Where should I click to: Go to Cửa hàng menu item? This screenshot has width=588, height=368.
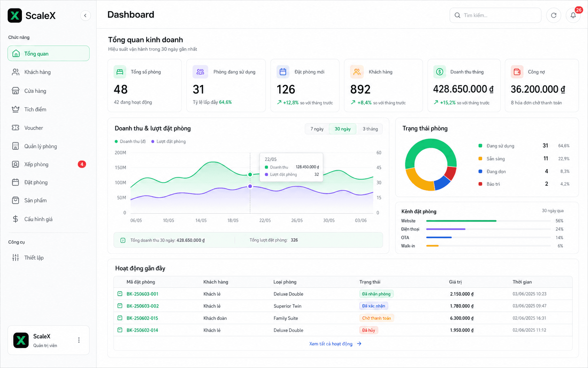click(49, 91)
